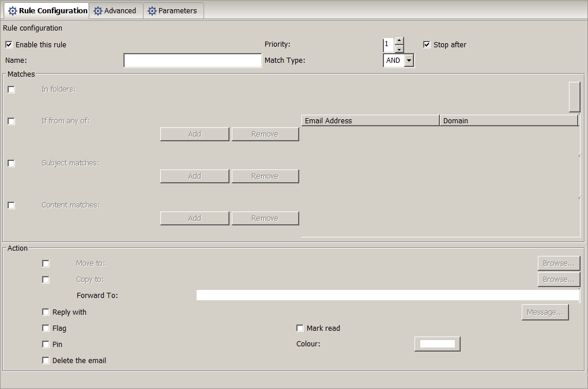
Task: Increase Priority with the up spinner arrow
Action: (x=399, y=41)
